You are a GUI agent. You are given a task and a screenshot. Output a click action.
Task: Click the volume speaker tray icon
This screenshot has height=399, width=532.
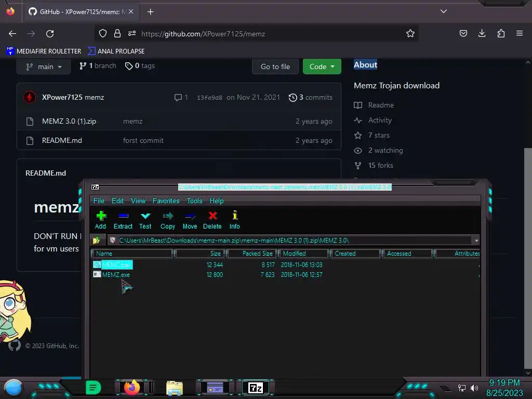[x=474, y=388]
